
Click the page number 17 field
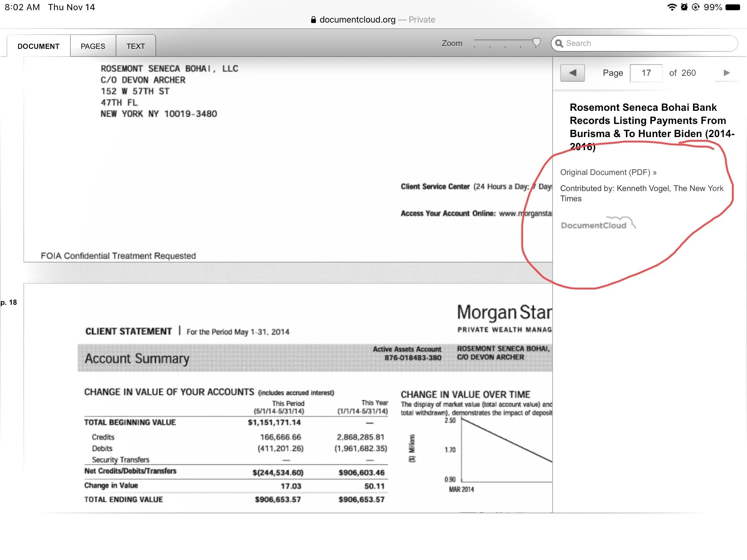click(x=646, y=73)
